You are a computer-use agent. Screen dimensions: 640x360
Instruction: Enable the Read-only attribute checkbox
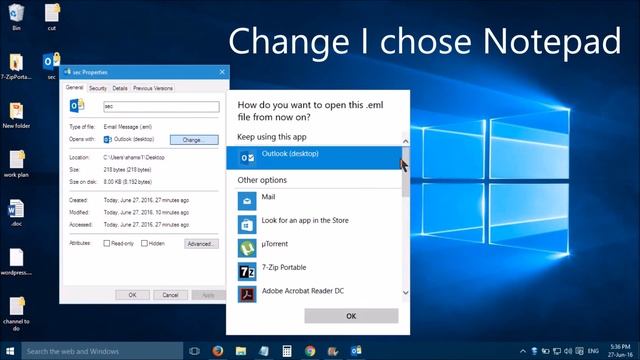pyautogui.click(x=107, y=243)
